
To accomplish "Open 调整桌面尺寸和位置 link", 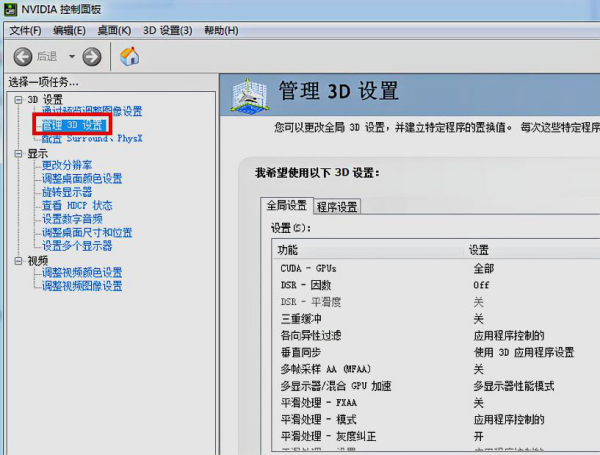I will [x=87, y=232].
